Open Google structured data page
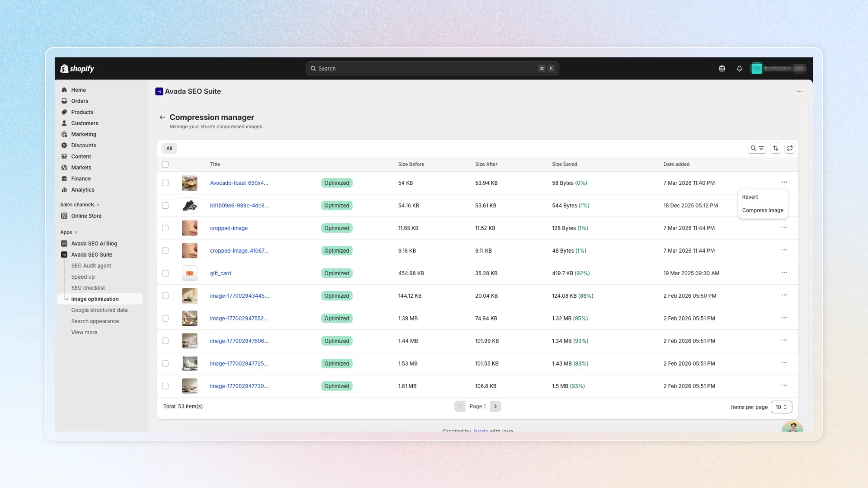Image resolution: width=868 pixels, height=488 pixels. click(99, 310)
